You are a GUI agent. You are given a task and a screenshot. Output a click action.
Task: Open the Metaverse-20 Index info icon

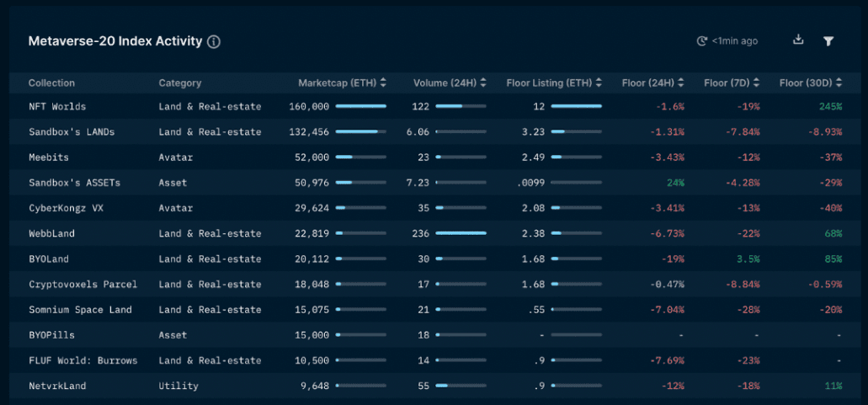(x=214, y=41)
